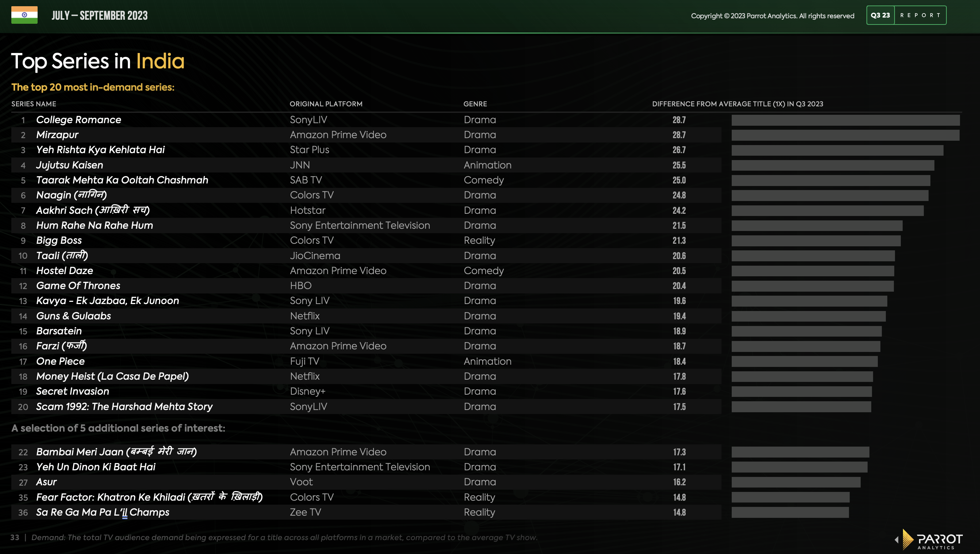The height and width of the screenshot is (554, 980).
Task: Select the Bigg Boss title
Action: pos(59,240)
